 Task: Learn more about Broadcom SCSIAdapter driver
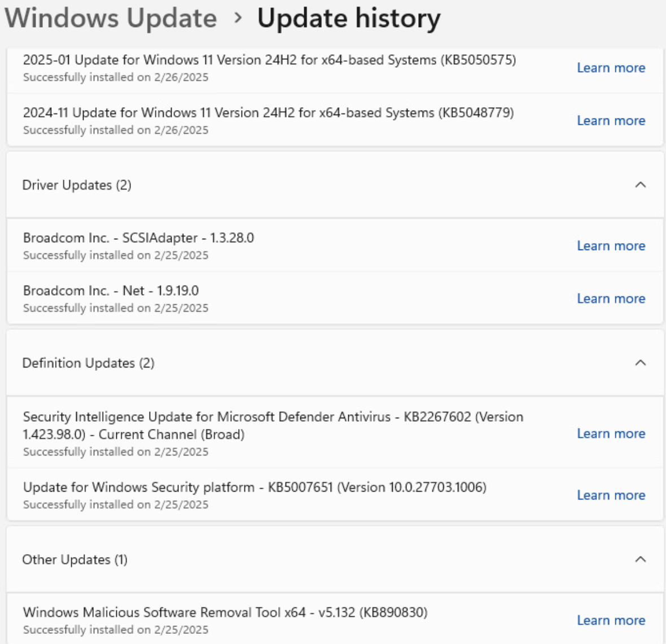tap(611, 246)
